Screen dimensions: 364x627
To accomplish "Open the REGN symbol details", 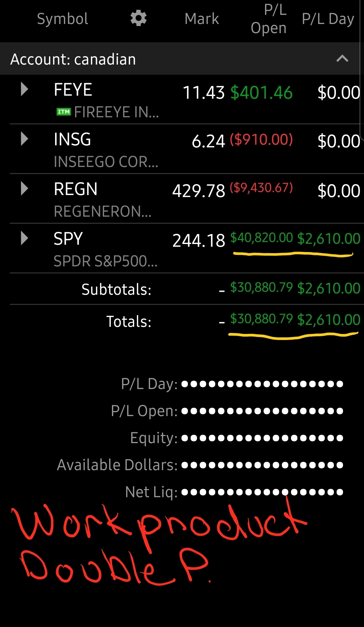I will (x=76, y=189).
